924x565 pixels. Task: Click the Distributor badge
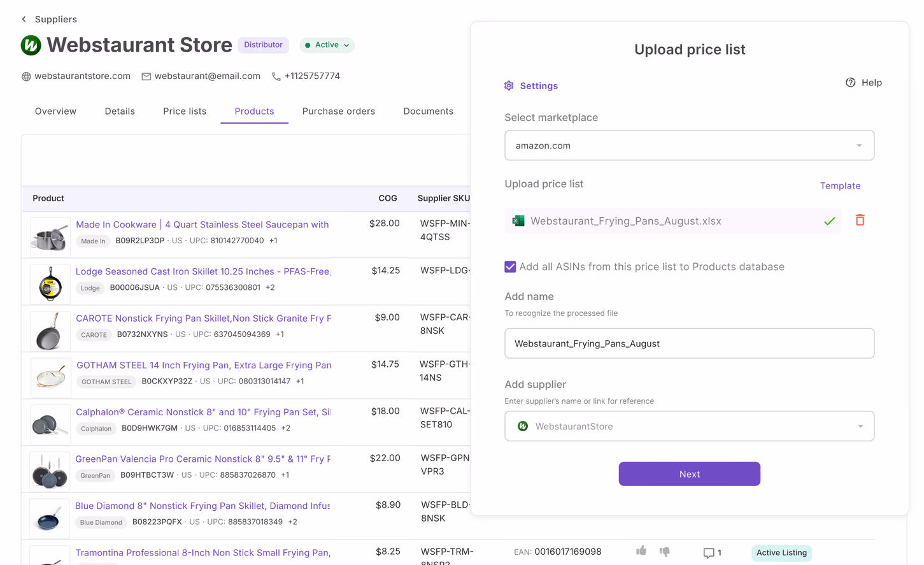point(263,45)
